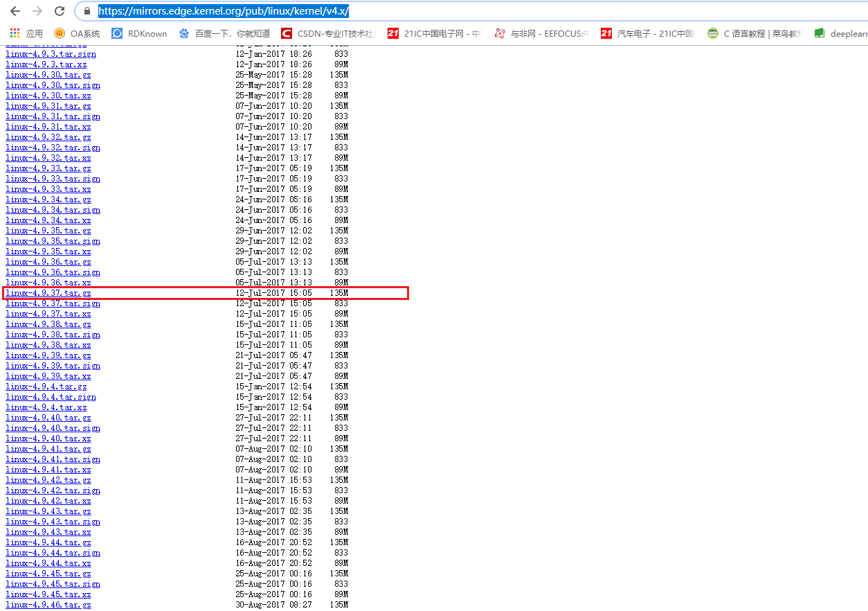
Task: Open the linux-4.9.34.tar.gz link
Action: tap(48, 200)
